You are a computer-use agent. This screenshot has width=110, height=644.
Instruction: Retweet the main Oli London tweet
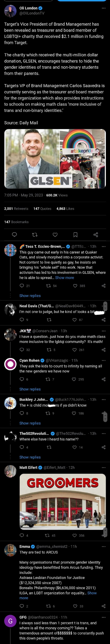(x=35, y=234)
